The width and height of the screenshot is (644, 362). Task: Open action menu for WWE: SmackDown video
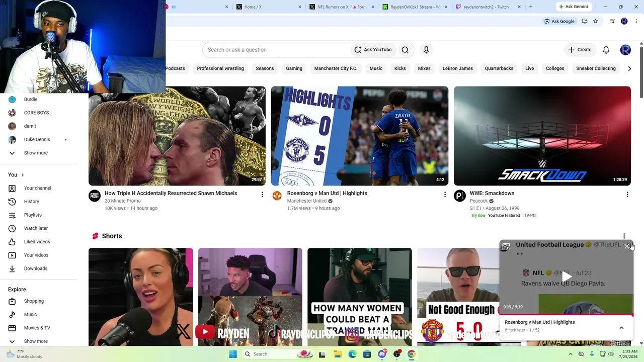coord(627,194)
